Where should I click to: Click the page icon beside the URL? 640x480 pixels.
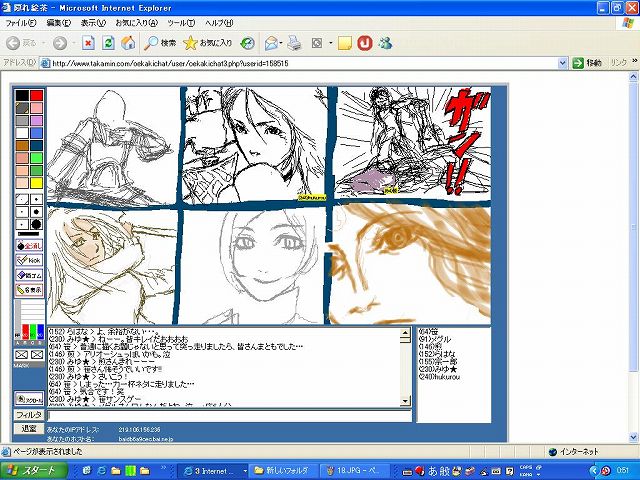click(x=46, y=63)
